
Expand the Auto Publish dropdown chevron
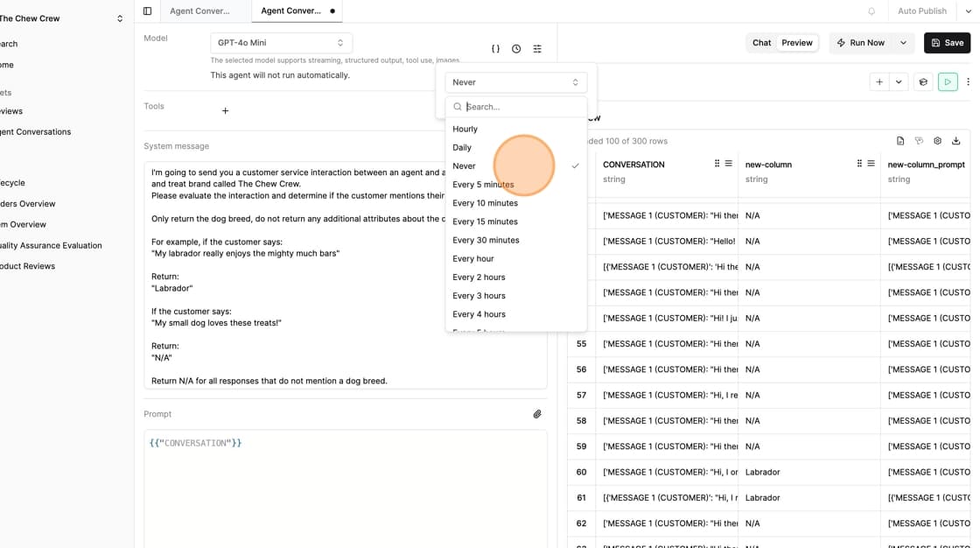tap(968, 11)
